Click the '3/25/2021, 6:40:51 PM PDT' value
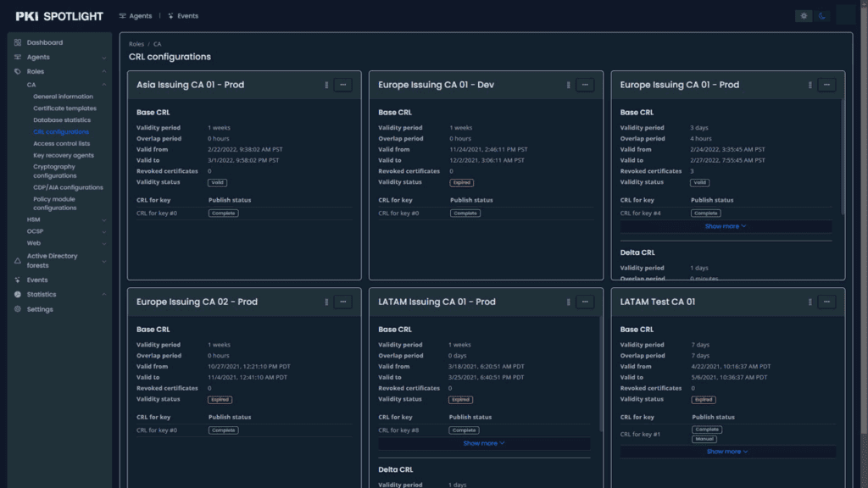The height and width of the screenshot is (488, 868). point(486,377)
